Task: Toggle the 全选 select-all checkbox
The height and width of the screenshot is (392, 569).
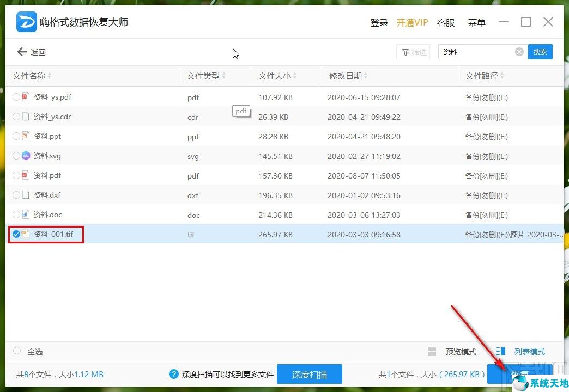Action: 16,351
